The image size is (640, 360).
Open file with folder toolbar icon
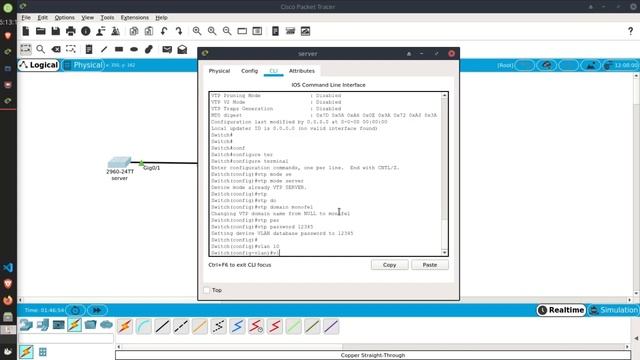[40, 31]
